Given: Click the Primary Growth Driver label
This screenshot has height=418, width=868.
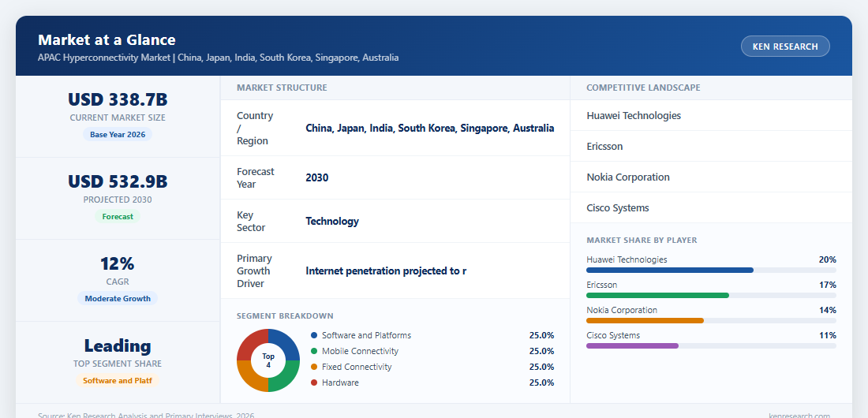Looking at the screenshot, I should (x=254, y=271).
